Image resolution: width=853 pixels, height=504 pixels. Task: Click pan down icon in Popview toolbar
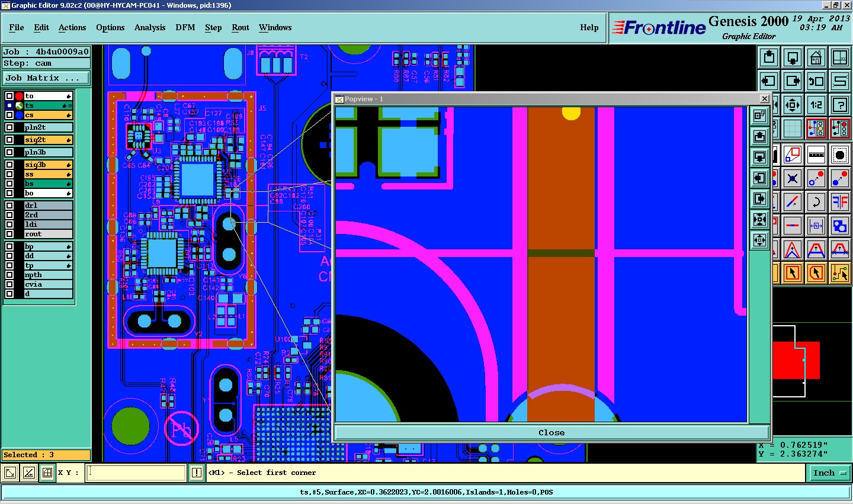[x=760, y=158]
